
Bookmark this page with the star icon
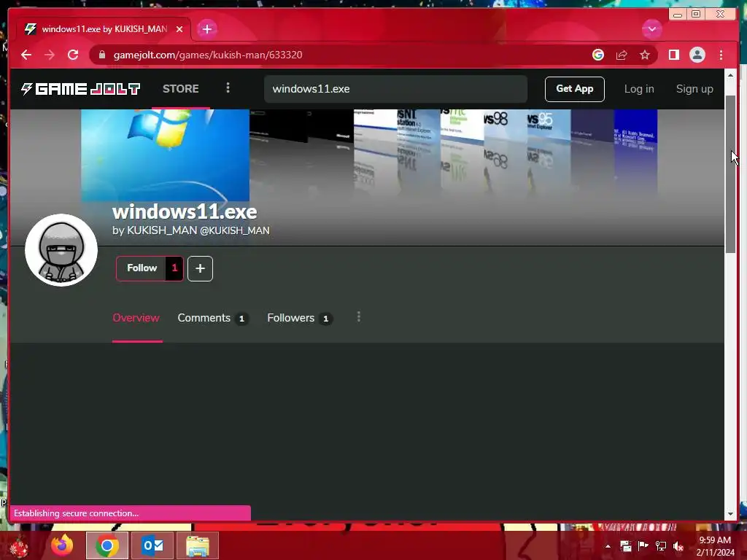click(x=645, y=55)
